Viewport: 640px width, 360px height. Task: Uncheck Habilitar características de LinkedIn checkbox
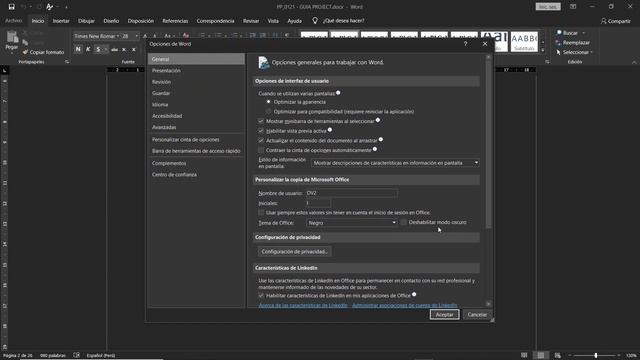[261, 296]
